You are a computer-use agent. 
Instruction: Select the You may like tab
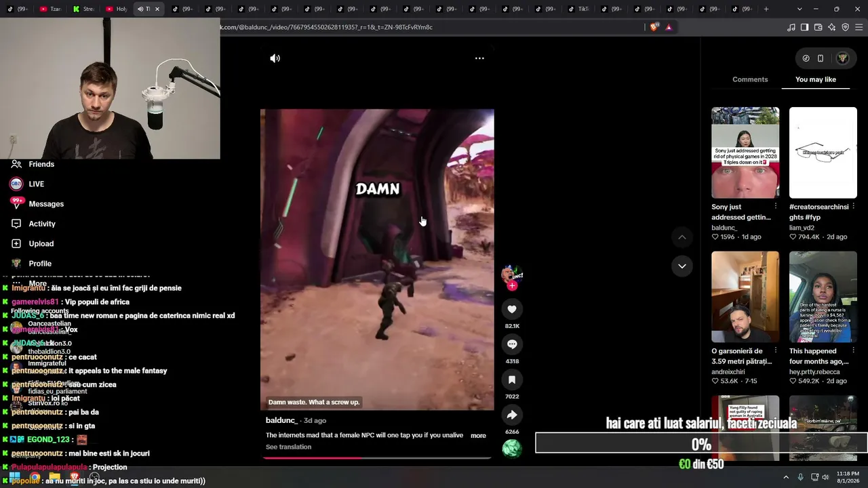[816, 79]
